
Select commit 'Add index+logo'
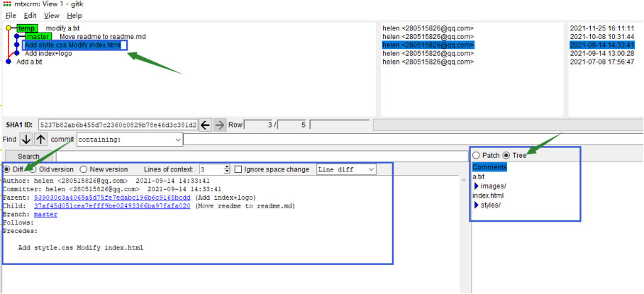(48, 53)
